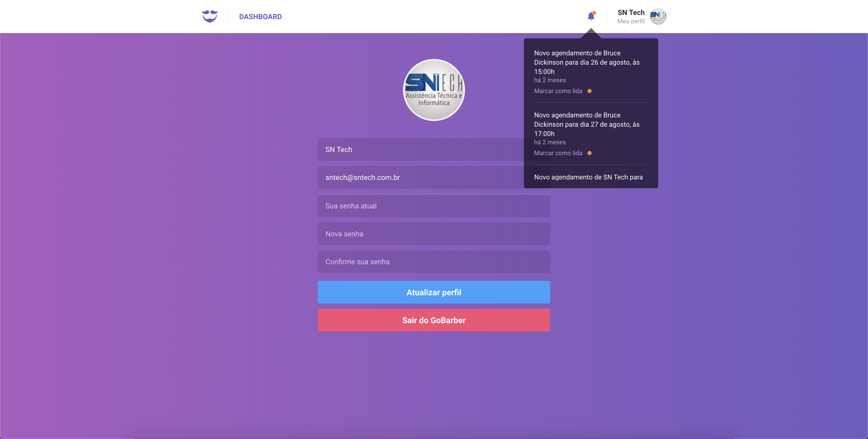
Task: Click orange unread dot on first notification
Action: pyautogui.click(x=589, y=91)
